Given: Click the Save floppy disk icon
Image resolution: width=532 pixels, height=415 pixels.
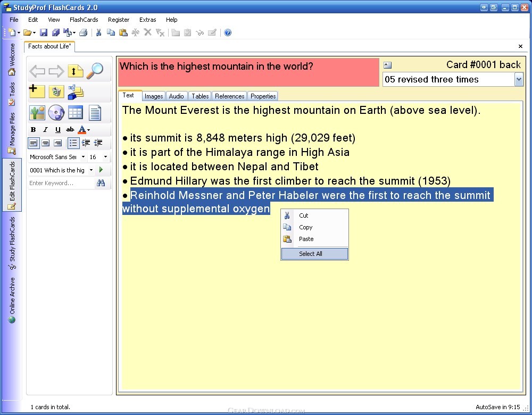Looking at the screenshot, I should [44, 32].
